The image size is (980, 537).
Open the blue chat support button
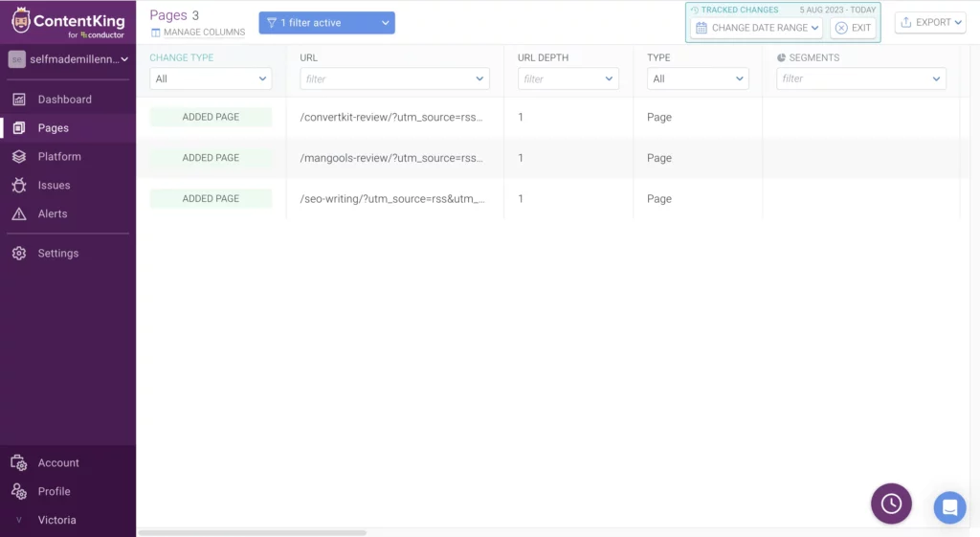(950, 507)
